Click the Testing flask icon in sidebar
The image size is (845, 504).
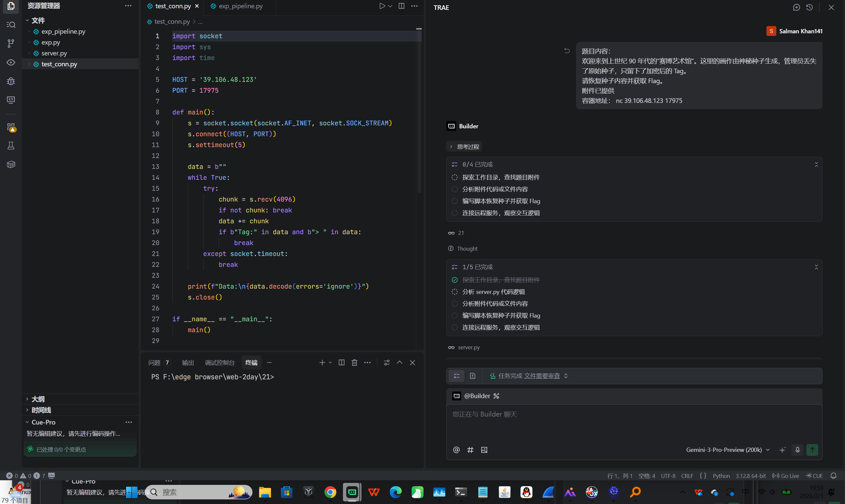tap(11, 146)
